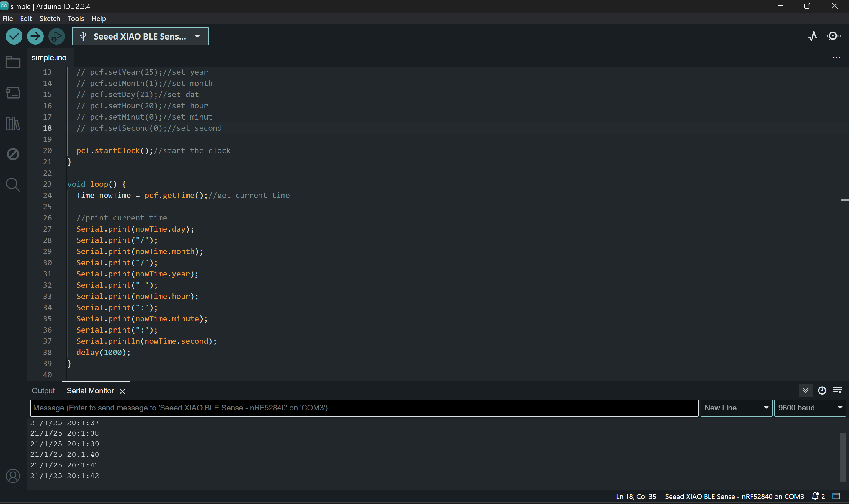Click the '// pcf.setYear(25)' comment line
Image resolution: width=849 pixels, height=504 pixels.
click(x=142, y=72)
